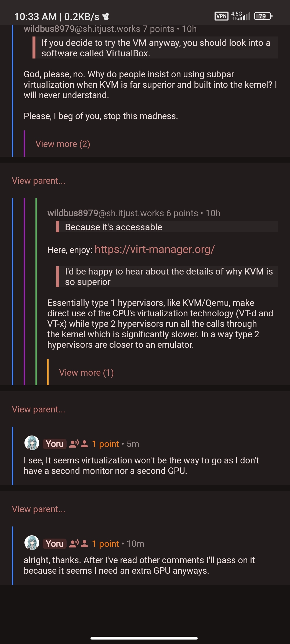Tap the single-person icon on Yoru's 10m comment

click(84, 544)
